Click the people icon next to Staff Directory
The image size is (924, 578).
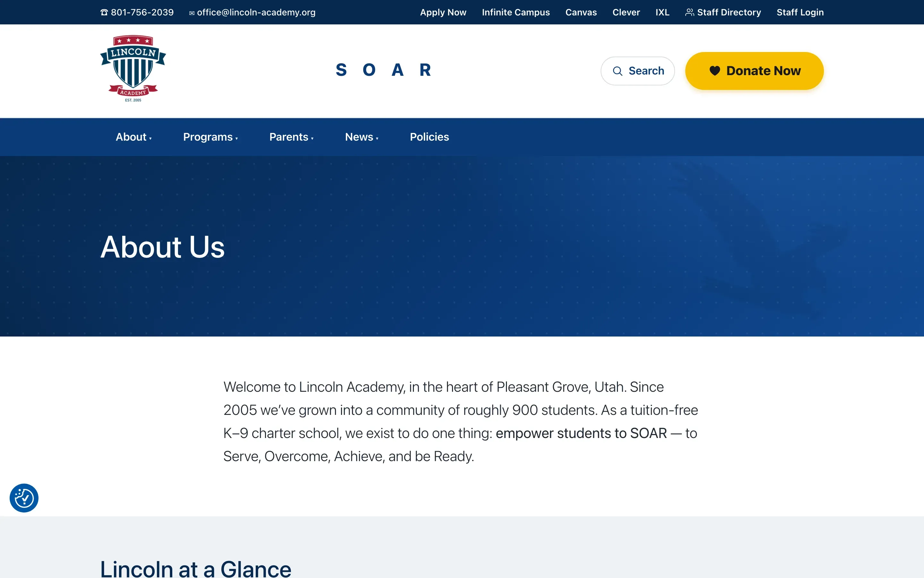(689, 12)
